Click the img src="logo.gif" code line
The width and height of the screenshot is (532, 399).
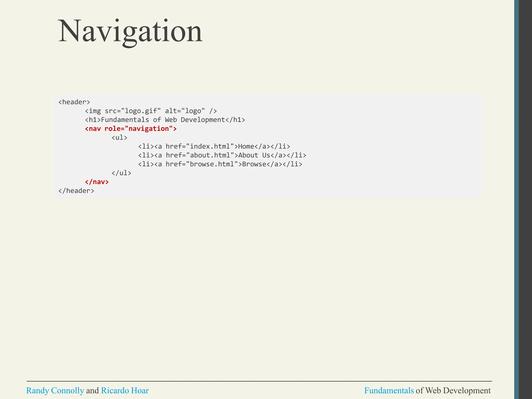pyautogui.click(x=151, y=111)
